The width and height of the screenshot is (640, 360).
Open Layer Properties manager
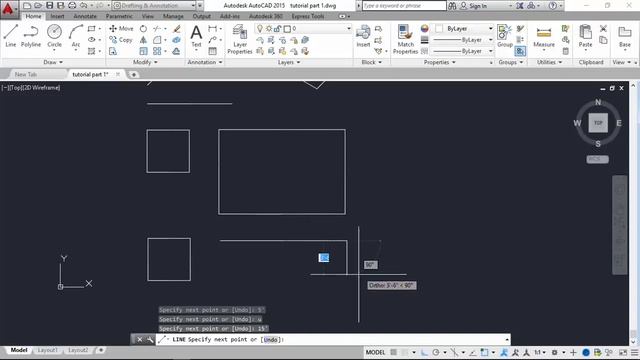(240, 39)
